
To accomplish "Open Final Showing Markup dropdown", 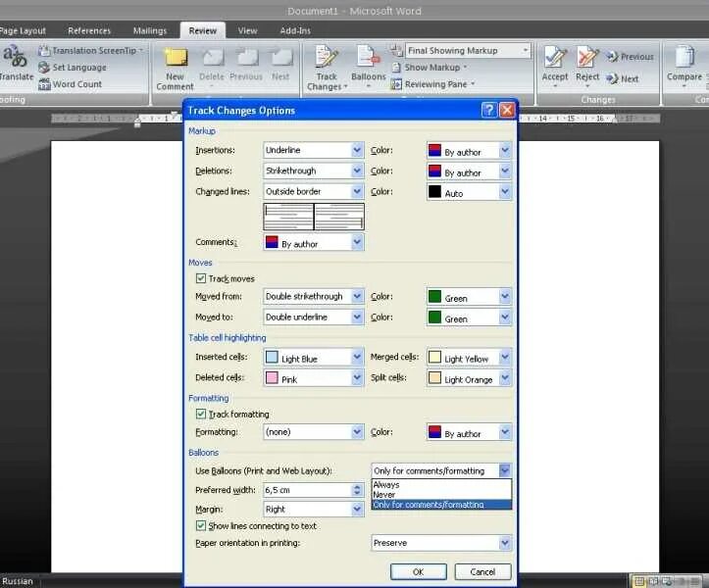I will [x=468, y=51].
